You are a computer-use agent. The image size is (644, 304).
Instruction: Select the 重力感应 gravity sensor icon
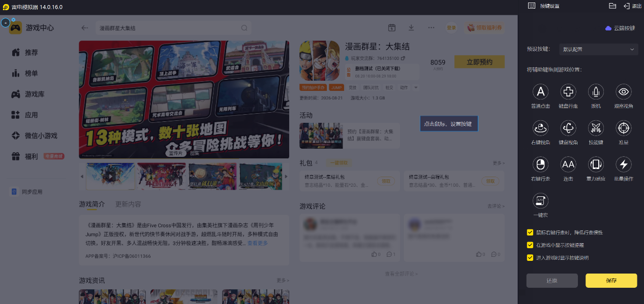click(x=596, y=164)
